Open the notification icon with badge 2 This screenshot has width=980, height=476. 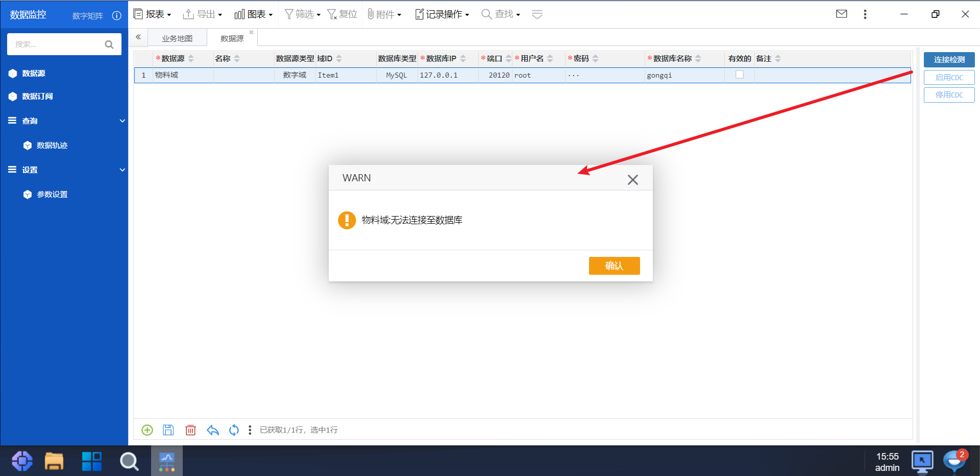[x=954, y=461]
